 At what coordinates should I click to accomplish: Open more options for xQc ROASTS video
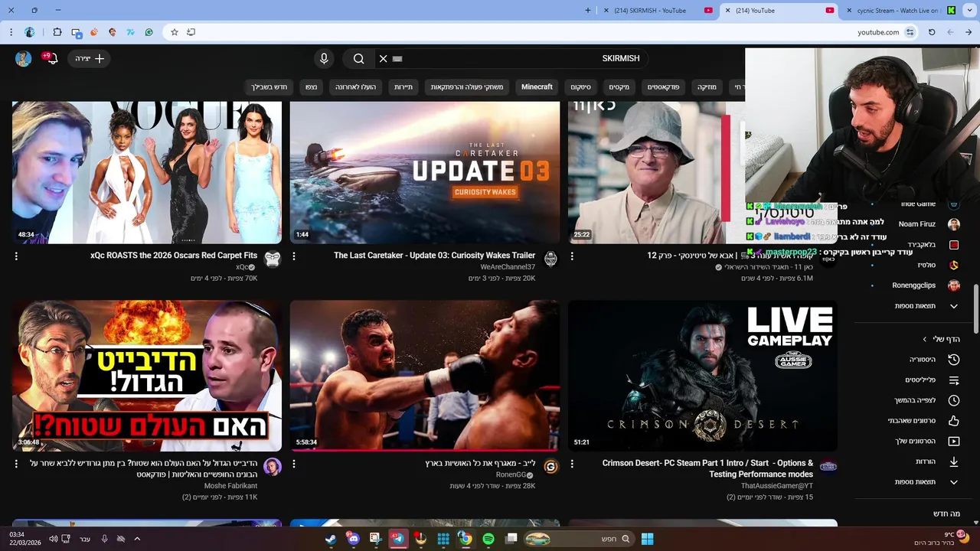[x=16, y=256]
